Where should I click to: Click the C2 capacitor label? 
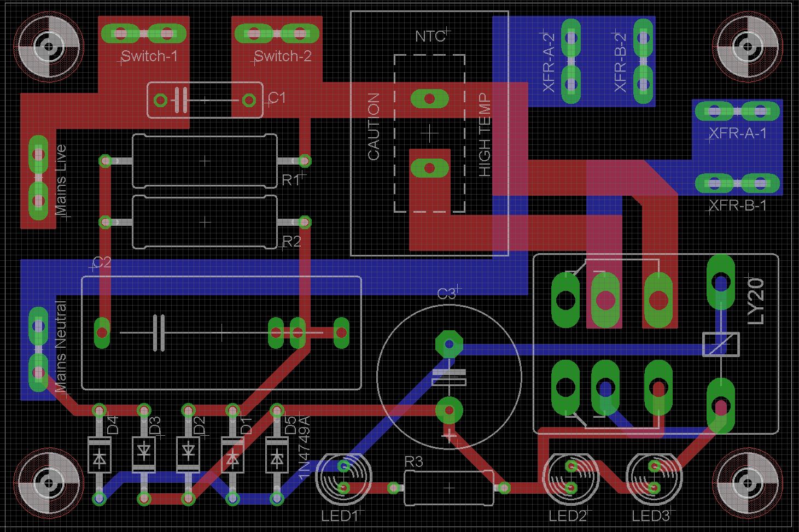[x=102, y=263]
